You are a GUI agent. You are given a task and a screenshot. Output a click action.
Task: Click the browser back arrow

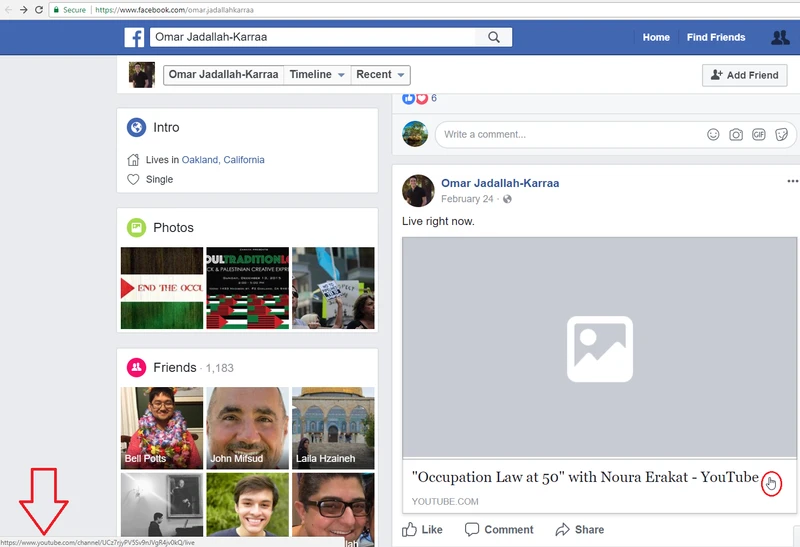click(x=8, y=10)
